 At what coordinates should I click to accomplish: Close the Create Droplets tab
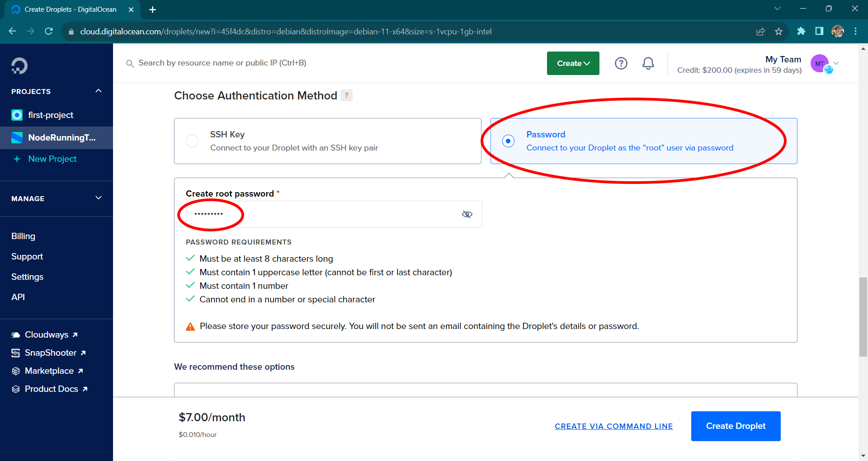point(131,9)
